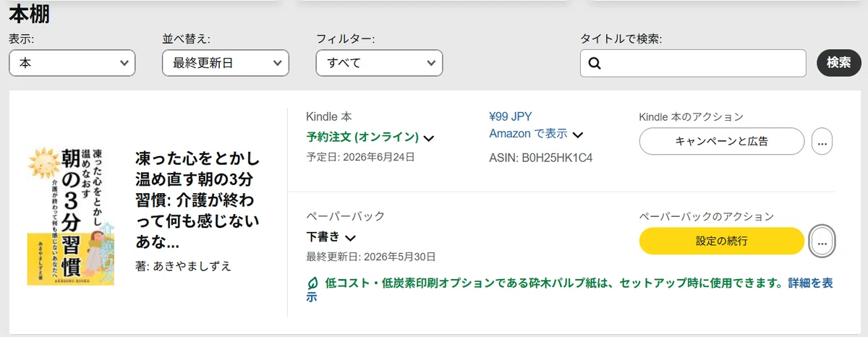Open the Kindle book ellipsis actions menu
The image size is (868, 337).
tap(822, 142)
